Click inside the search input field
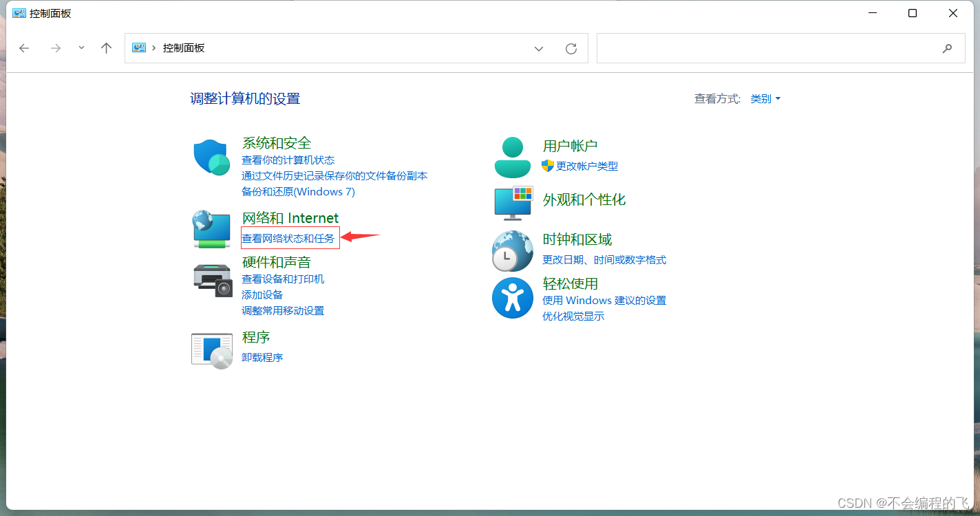The image size is (980, 516). [757, 48]
